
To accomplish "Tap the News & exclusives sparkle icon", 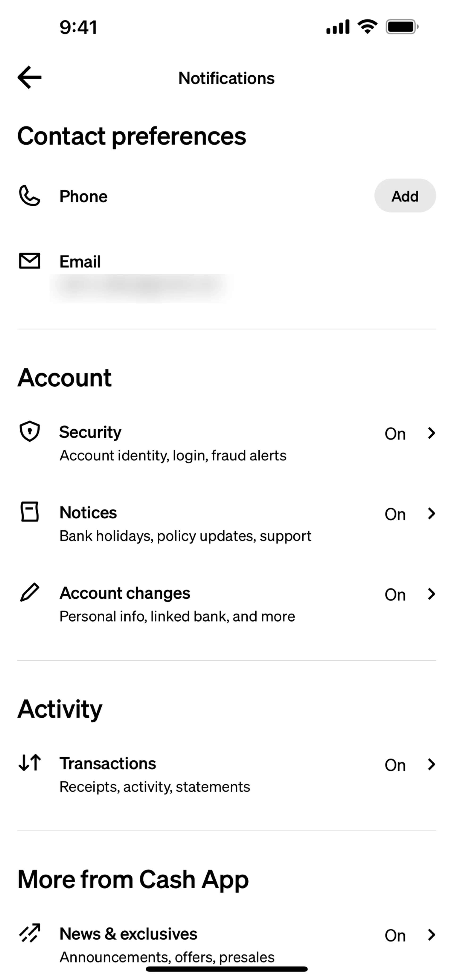I will click(x=30, y=933).
